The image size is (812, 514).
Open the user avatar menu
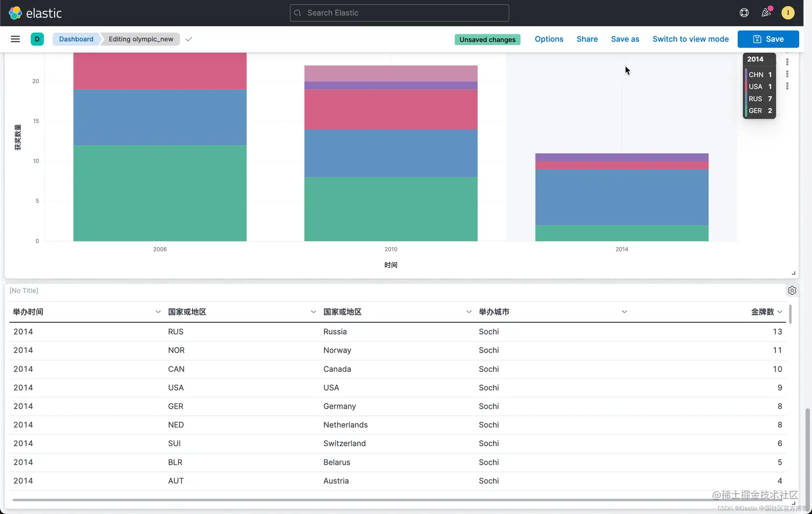(788, 13)
